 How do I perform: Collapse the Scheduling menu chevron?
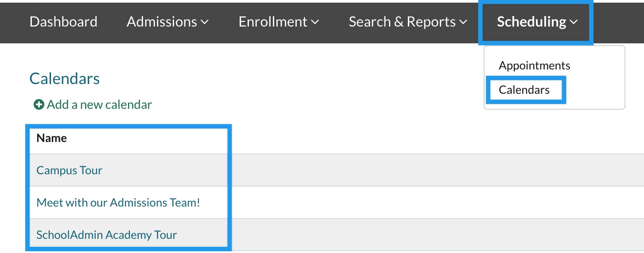(x=574, y=22)
